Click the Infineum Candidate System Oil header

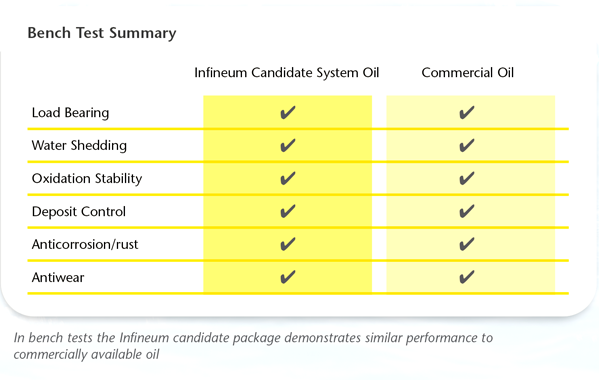[287, 73]
